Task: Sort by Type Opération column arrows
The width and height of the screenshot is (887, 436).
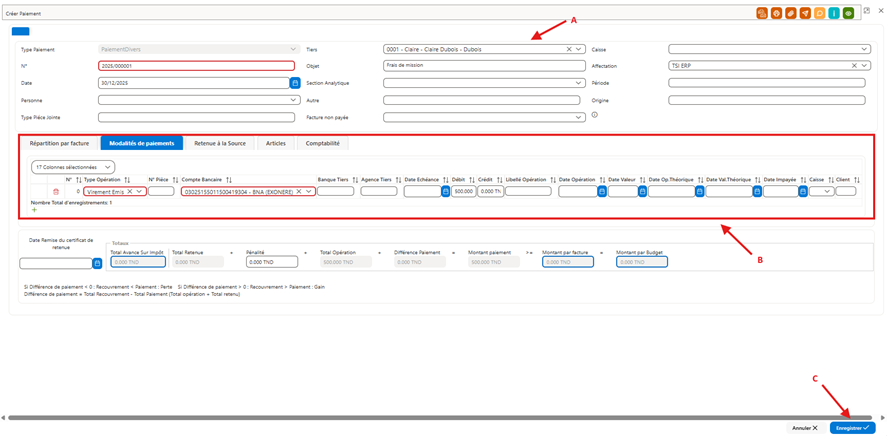Action: (127, 179)
